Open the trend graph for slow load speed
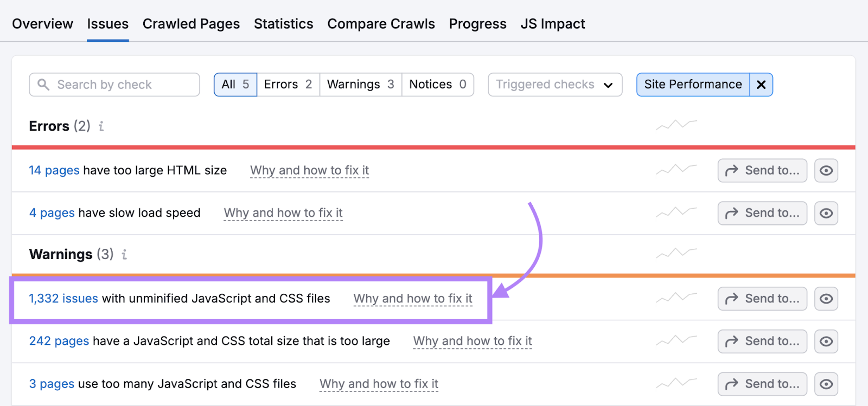 coord(676,212)
